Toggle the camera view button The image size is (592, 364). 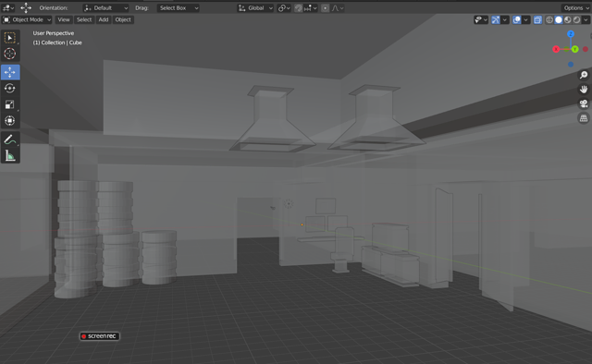pos(584,103)
